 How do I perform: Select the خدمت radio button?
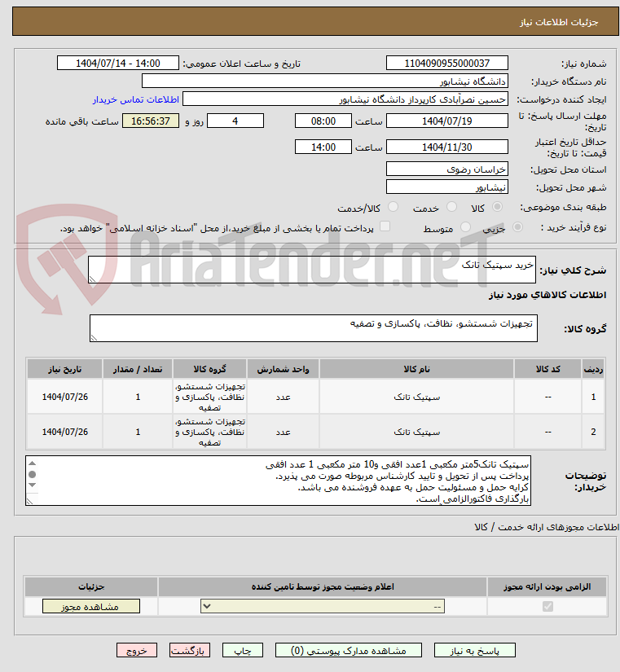(x=451, y=207)
